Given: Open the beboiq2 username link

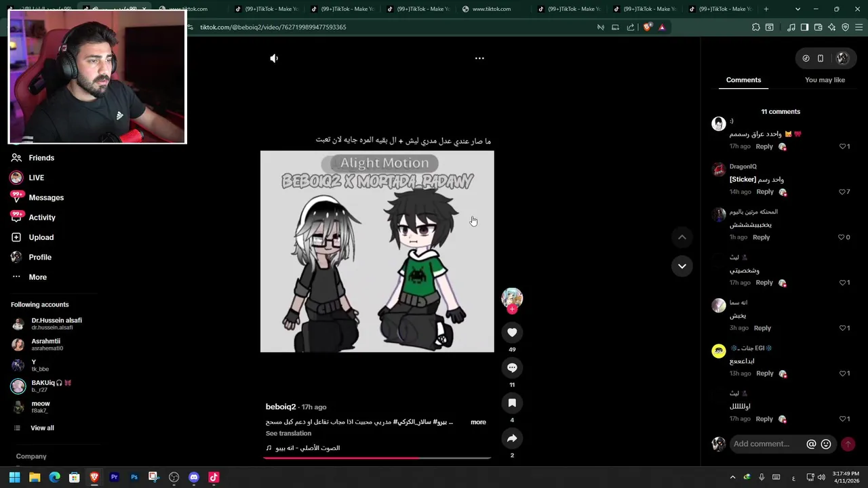Looking at the screenshot, I should [281, 407].
